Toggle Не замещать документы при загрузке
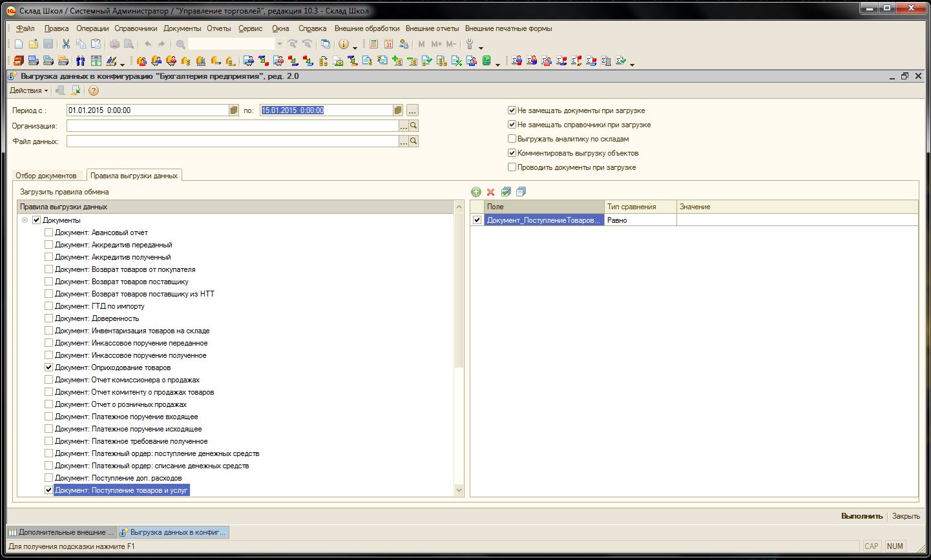Viewport: 931px width, 560px height. click(512, 110)
